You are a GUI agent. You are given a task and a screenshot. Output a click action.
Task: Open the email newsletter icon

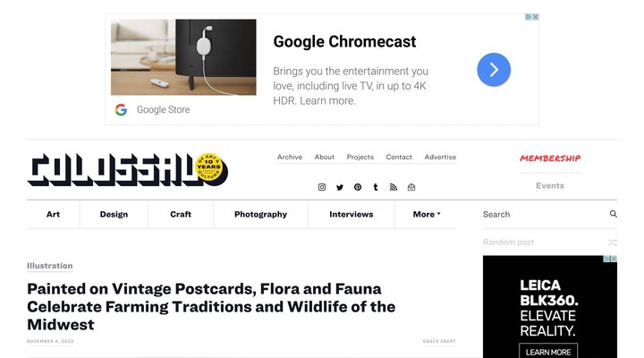coord(411,187)
